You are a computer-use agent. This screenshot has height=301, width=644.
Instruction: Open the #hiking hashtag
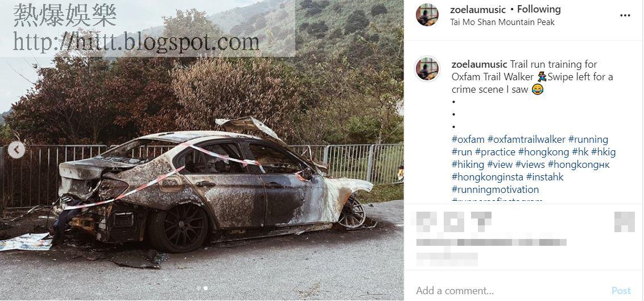point(468,164)
